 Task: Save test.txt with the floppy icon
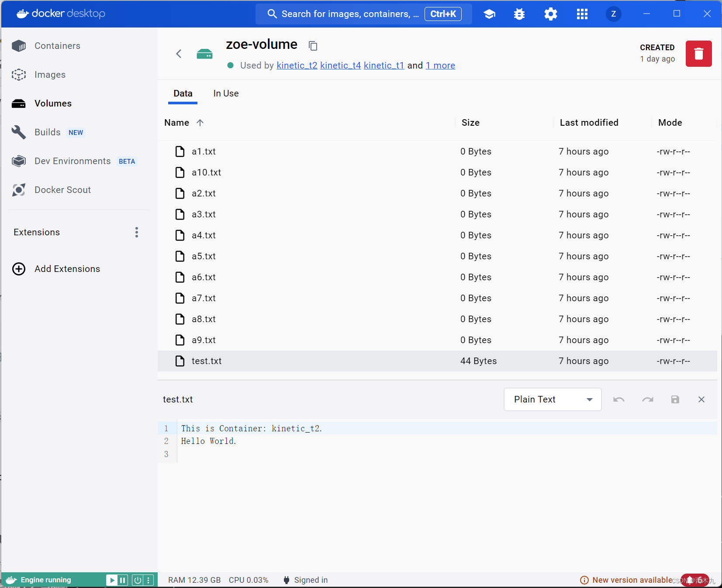coord(675,399)
